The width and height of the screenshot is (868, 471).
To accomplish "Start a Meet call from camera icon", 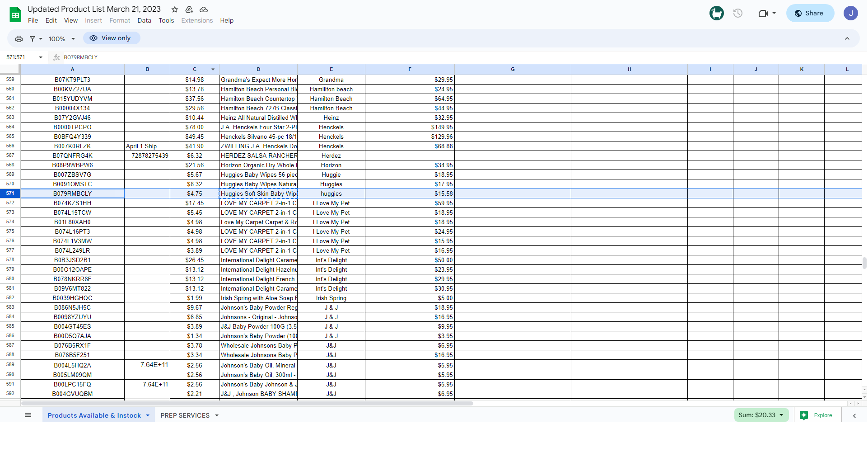I will click(x=763, y=13).
